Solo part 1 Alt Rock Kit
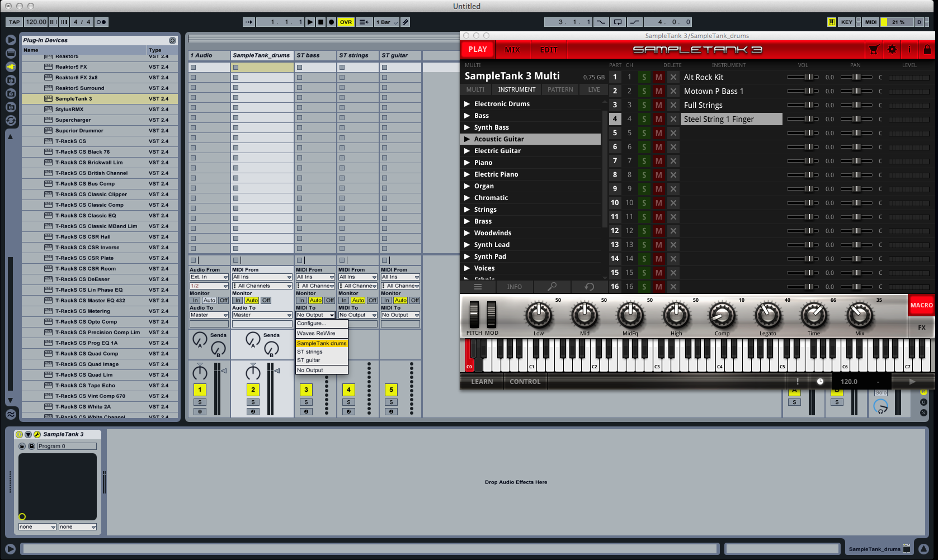 coord(644,77)
